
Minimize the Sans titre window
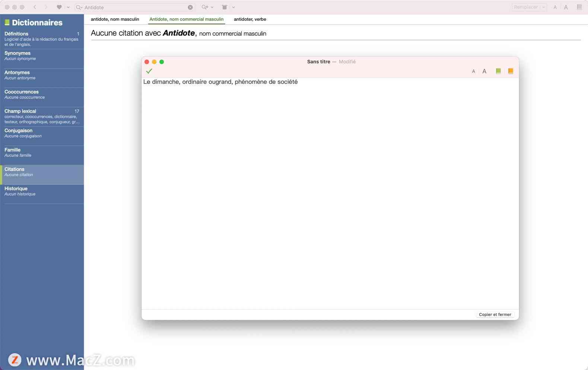(x=154, y=62)
